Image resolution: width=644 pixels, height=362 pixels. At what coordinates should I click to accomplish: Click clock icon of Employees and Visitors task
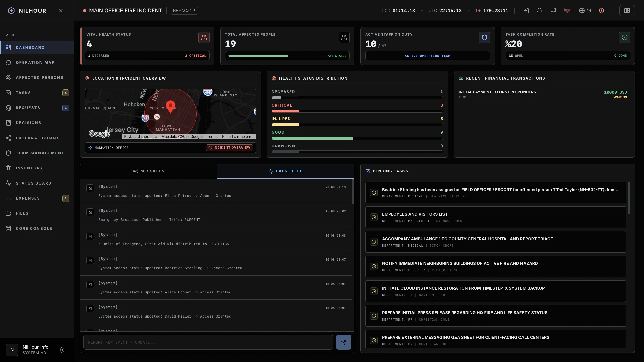(374, 217)
